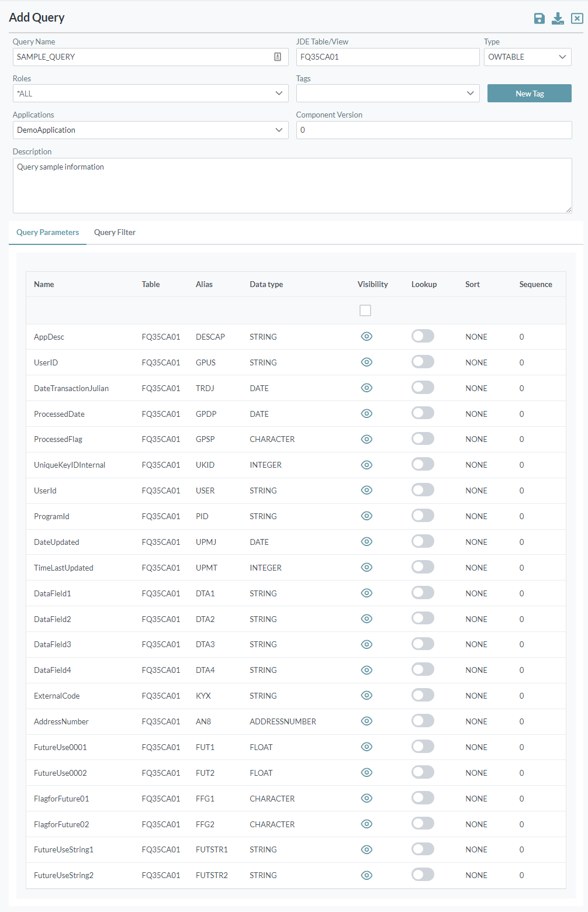This screenshot has width=588, height=912.
Task: Click the small icon inside Query Name field
Action: click(278, 57)
